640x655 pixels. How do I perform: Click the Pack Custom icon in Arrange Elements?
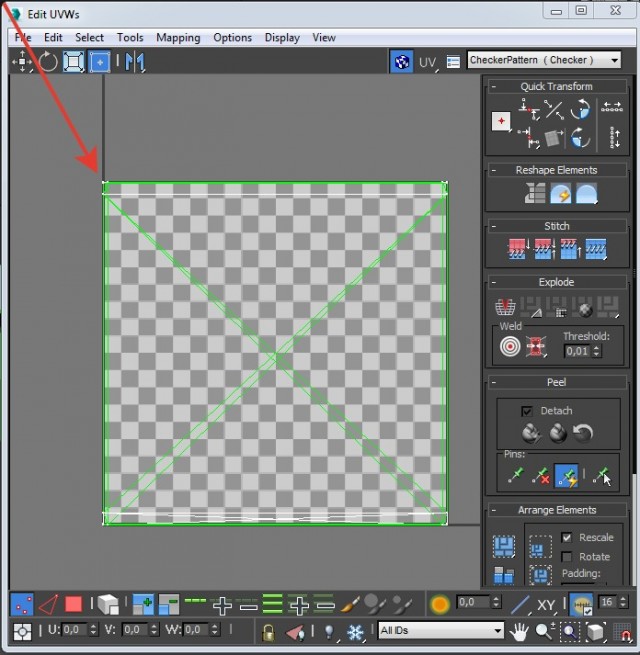click(x=504, y=546)
